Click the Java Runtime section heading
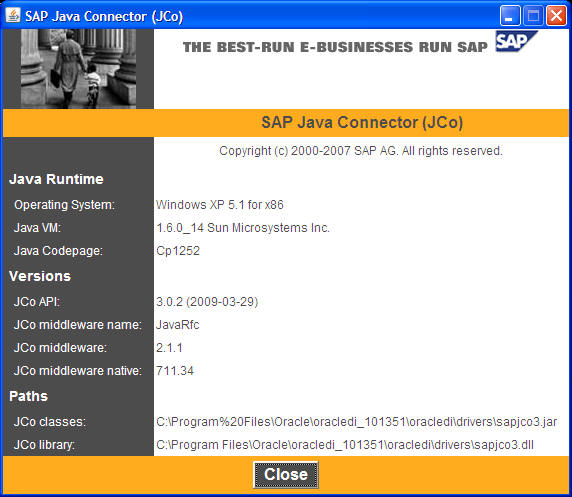The width and height of the screenshot is (572, 497). [x=56, y=179]
